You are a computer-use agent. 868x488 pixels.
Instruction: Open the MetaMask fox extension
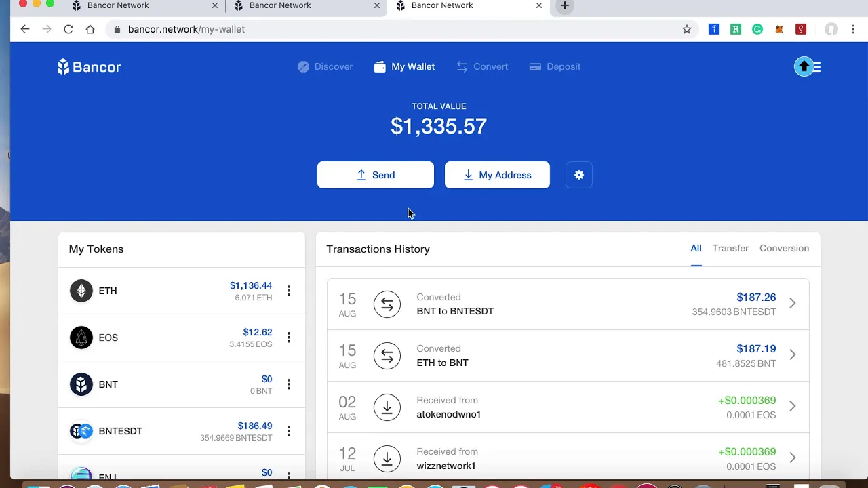(x=780, y=29)
